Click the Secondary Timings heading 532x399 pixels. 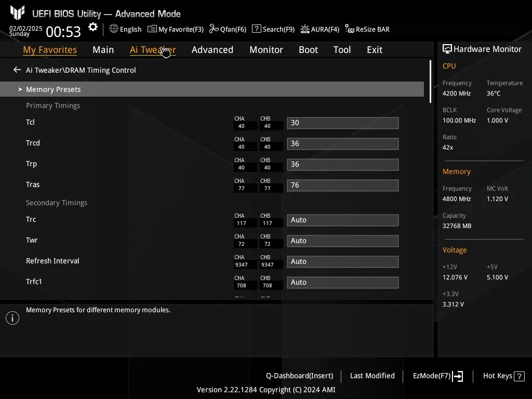click(57, 203)
